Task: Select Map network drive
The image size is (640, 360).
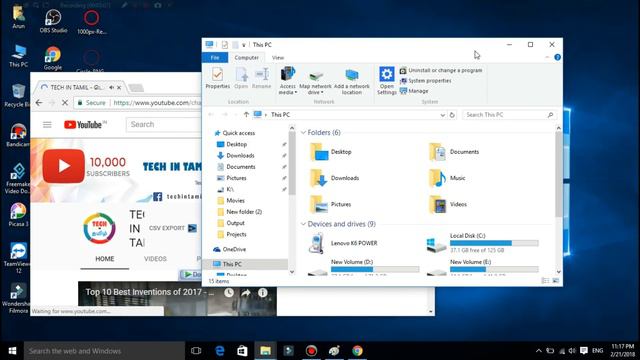Action: pos(316,81)
